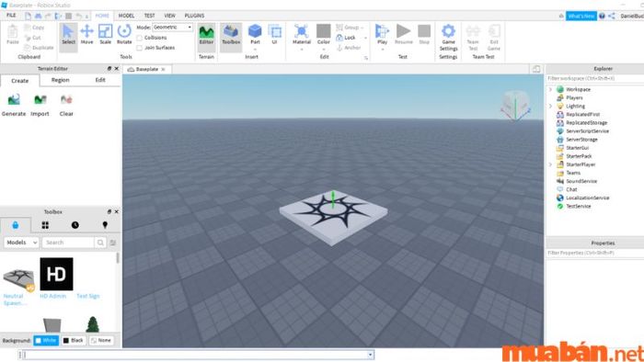Switch to the MODEL ribbon tab

(x=127, y=16)
